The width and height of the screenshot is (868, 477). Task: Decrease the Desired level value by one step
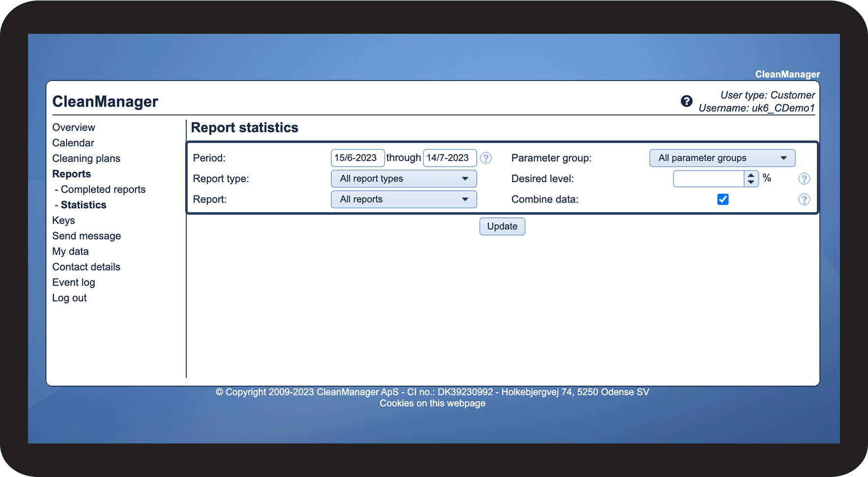(751, 182)
